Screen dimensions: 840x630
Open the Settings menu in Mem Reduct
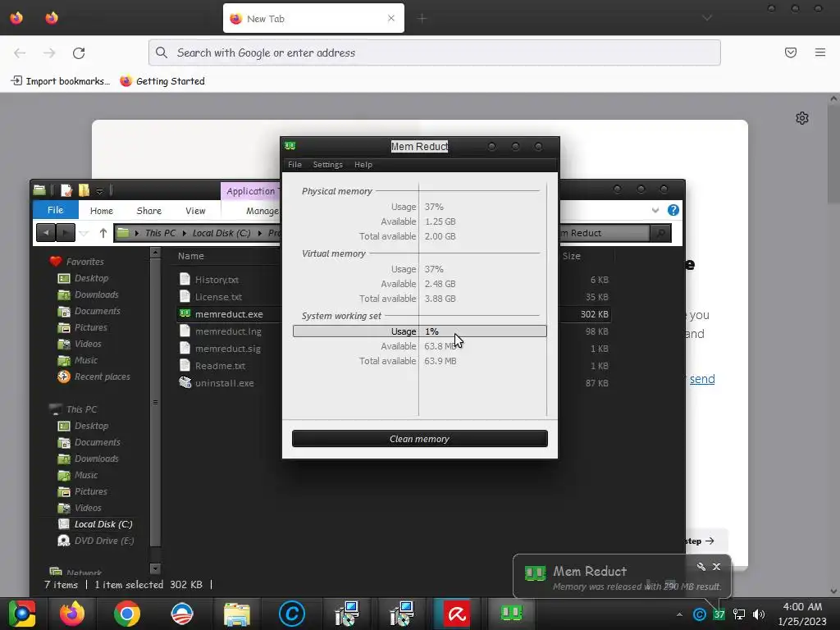tap(327, 164)
